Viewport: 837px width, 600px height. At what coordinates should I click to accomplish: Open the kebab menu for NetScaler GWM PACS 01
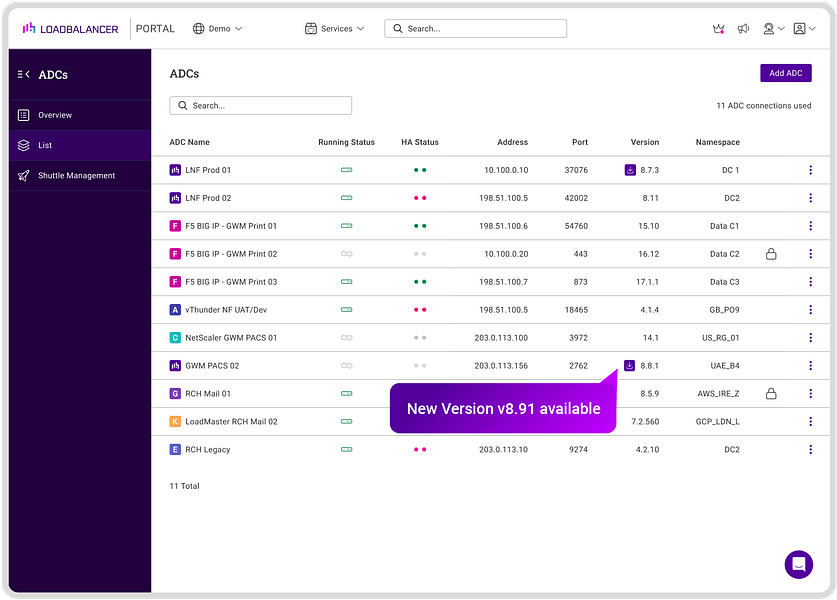coord(811,338)
